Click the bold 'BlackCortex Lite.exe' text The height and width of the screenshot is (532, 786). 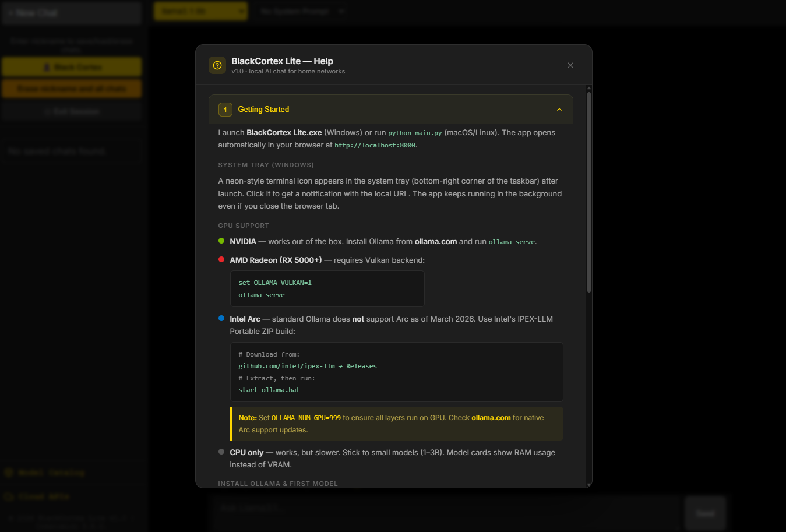[x=284, y=132]
